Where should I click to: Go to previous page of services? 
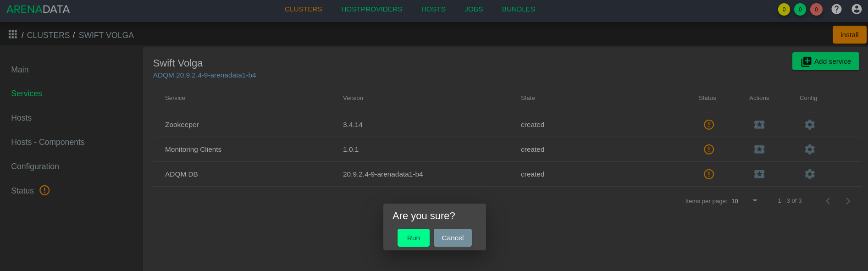[828, 201]
